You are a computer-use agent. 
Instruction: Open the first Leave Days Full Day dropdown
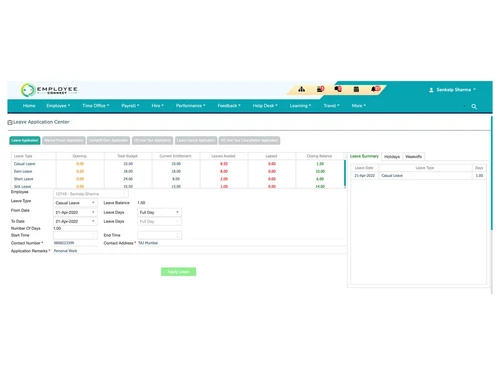pyautogui.click(x=159, y=212)
